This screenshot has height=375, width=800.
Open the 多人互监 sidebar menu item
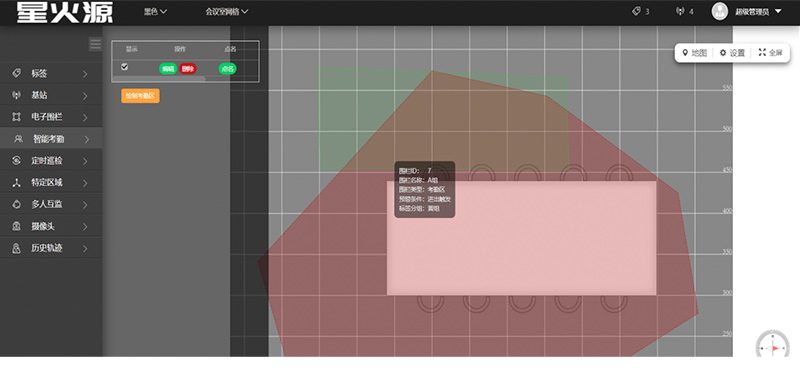51,205
